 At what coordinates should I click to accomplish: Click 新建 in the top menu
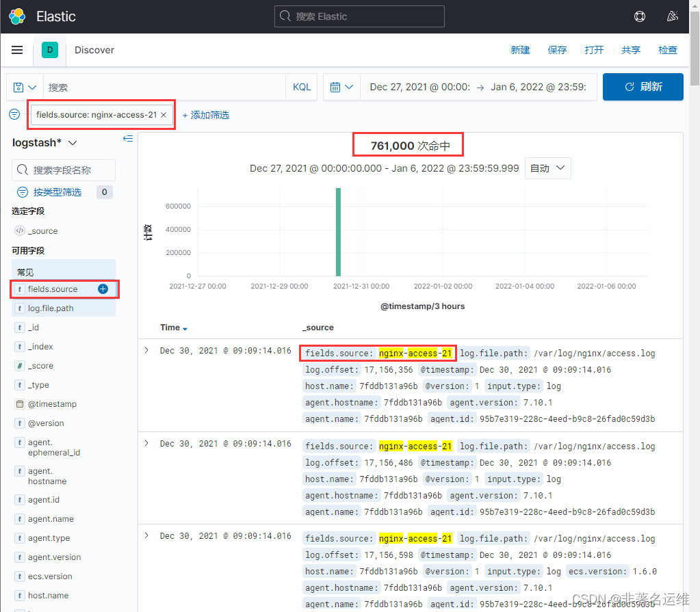pyautogui.click(x=520, y=50)
